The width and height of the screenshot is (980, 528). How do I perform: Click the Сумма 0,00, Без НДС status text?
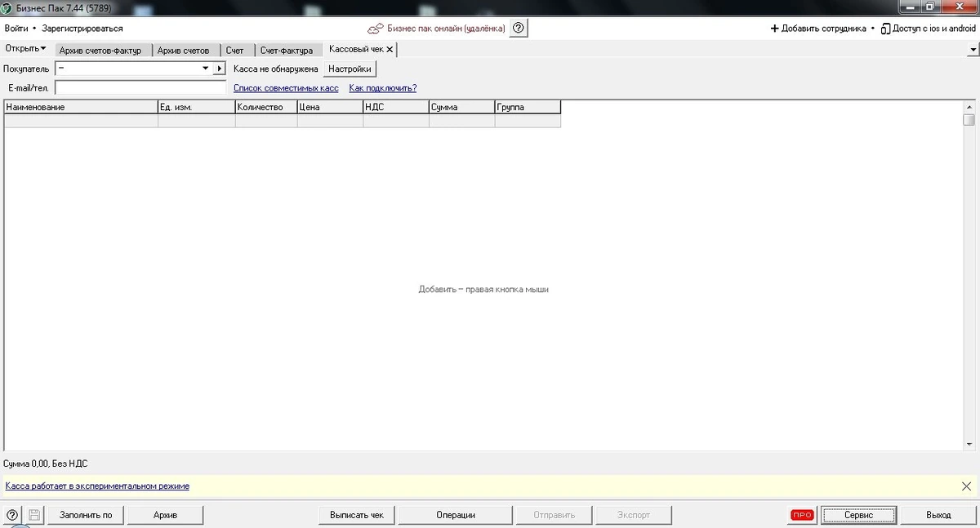[x=46, y=464]
